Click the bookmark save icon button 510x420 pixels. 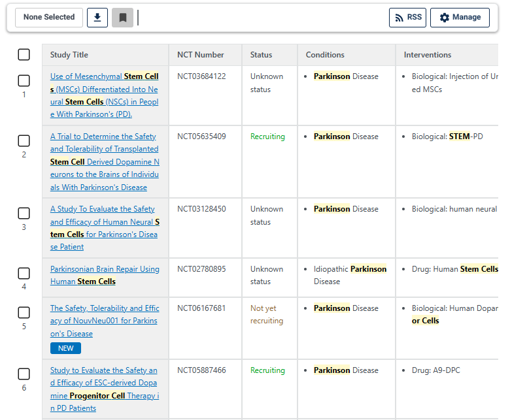pos(123,18)
